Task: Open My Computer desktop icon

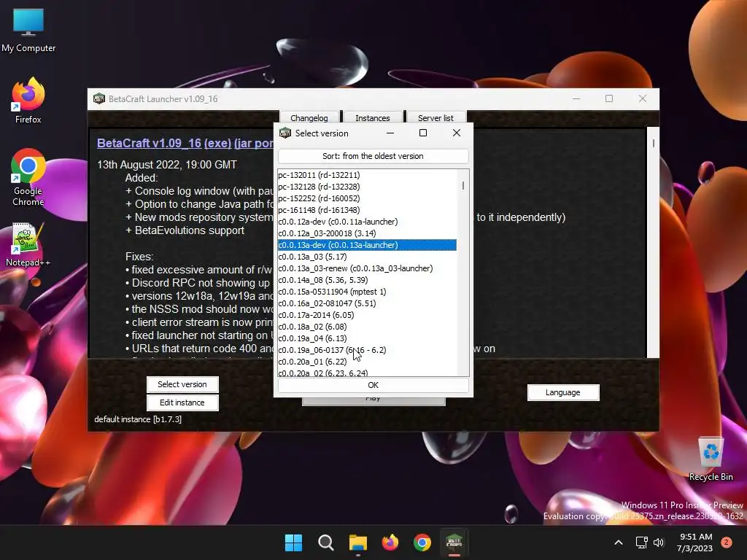Action: (28, 30)
